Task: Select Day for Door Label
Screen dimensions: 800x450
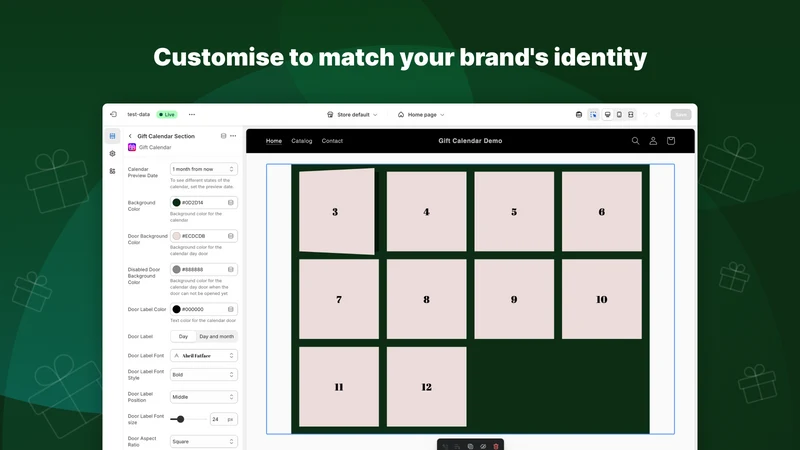Action: point(183,336)
